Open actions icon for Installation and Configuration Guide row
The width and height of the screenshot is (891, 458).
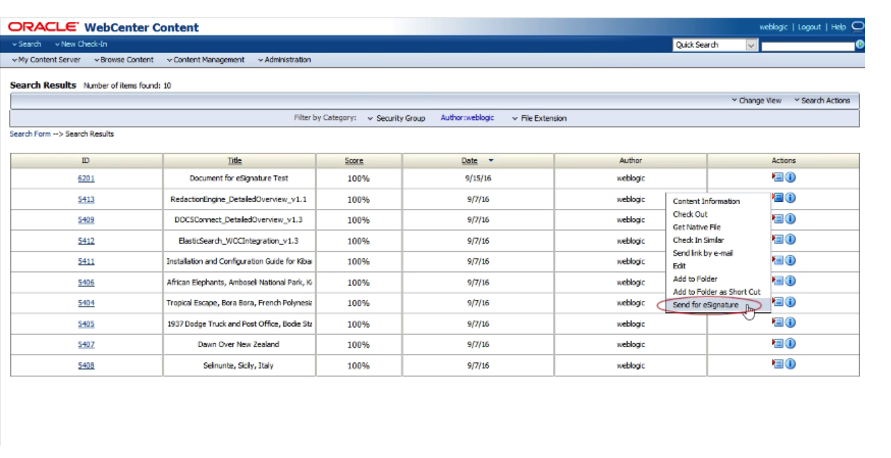click(x=777, y=260)
